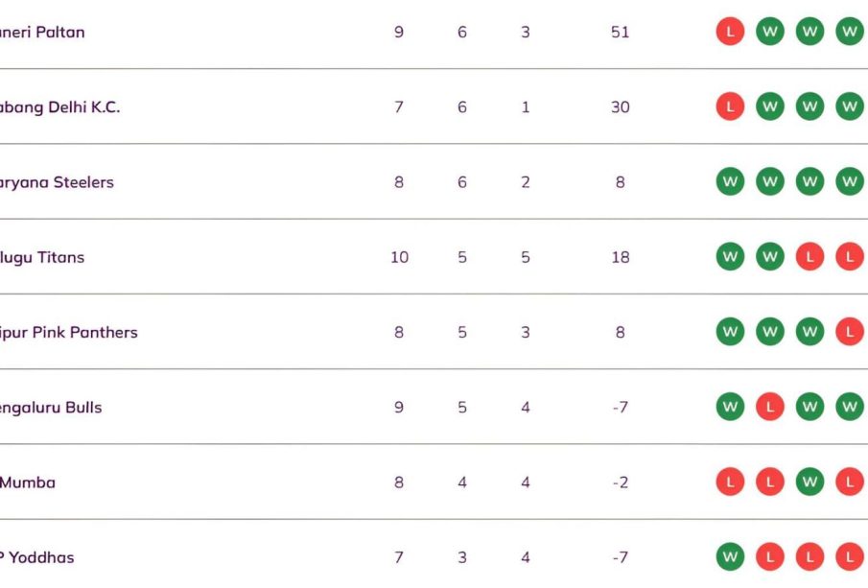The image size is (868, 588).
Task: Click the 30 score value for Dabang Delhi
Action: [620, 106]
